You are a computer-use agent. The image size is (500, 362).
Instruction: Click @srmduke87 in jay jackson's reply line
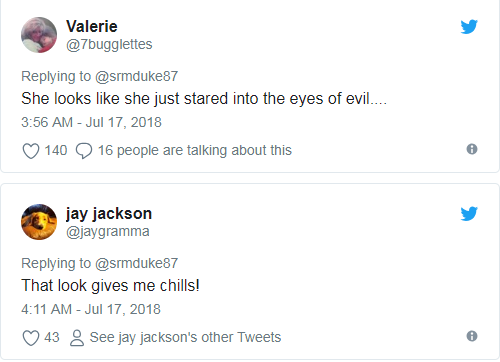click(x=136, y=263)
